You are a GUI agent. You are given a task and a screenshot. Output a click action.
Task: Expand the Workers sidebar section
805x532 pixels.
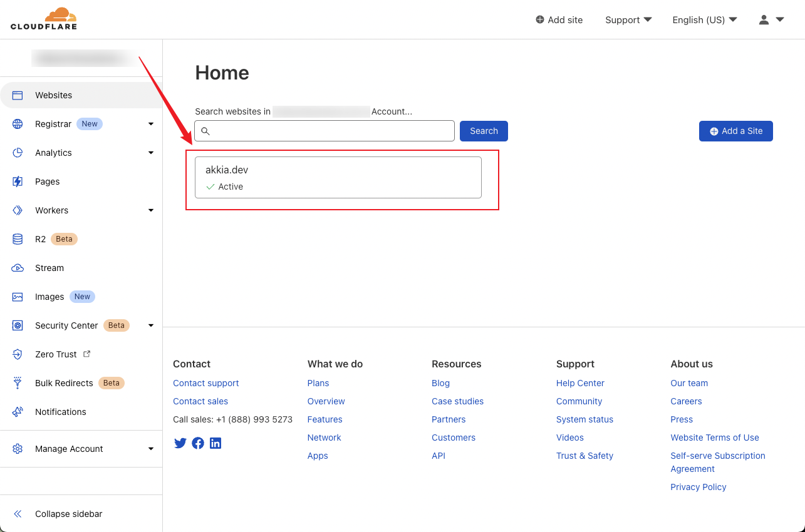click(x=150, y=210)
